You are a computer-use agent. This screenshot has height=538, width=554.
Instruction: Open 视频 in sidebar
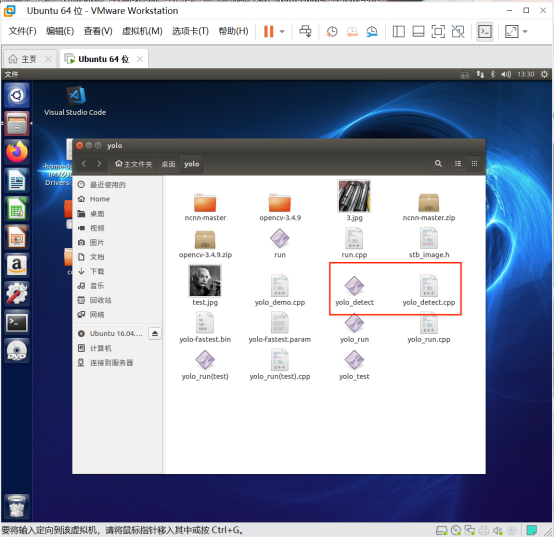pyautogui.click(x=117, y=228)
